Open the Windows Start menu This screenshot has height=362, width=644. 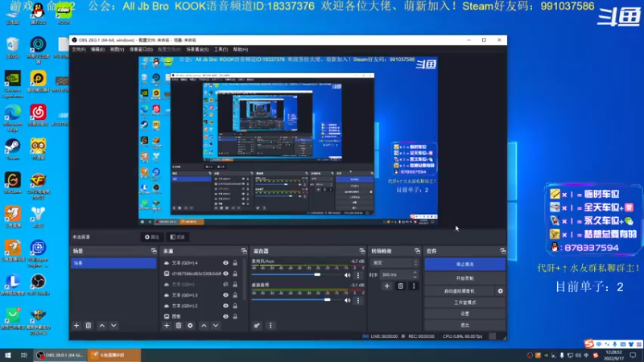tap(8, 355)
